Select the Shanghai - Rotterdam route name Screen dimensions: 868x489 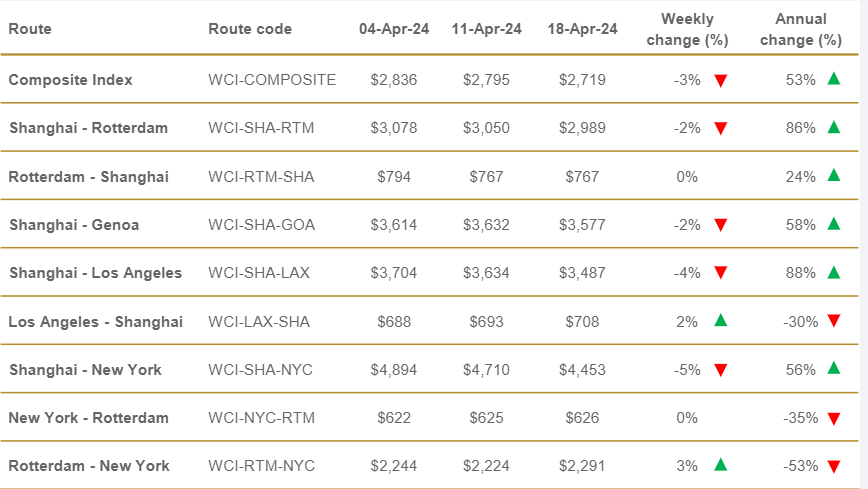[88, 128]
